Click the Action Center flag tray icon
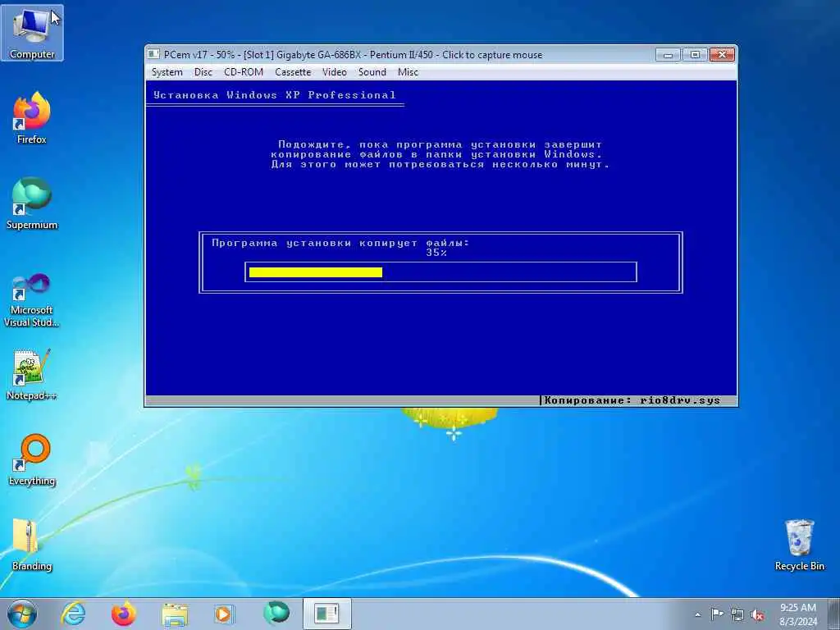Viewport: 840px width, 630px height. (x=717, y=614)
